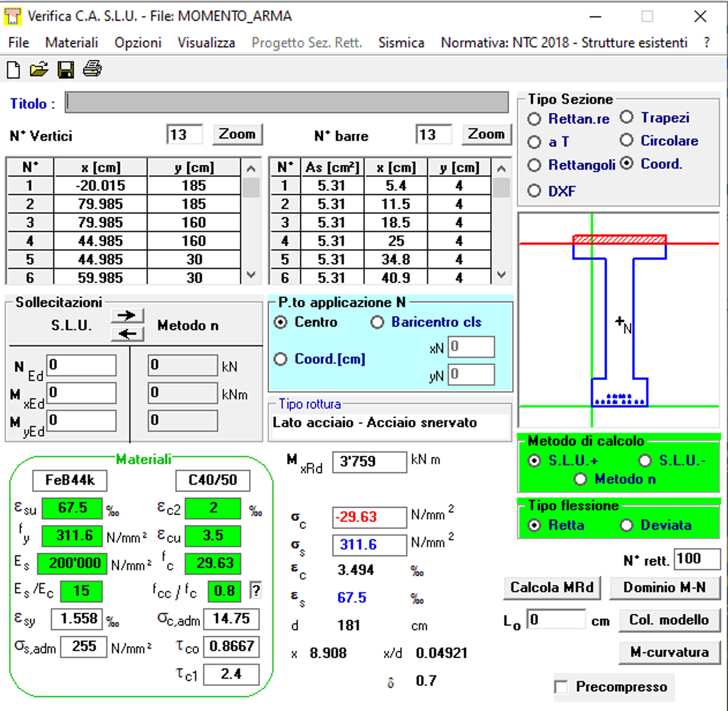Click the bars table scrollbar thumb
This screenshot has width=728, height=711.
501,187
